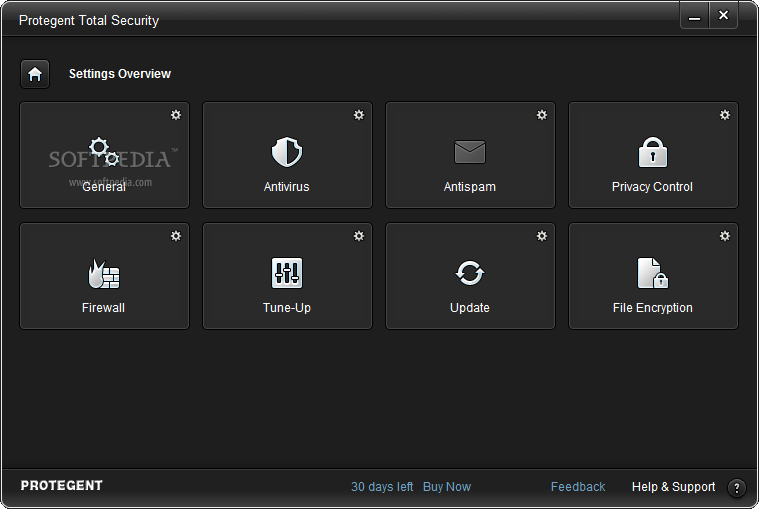Open File Encryption document-lock icon
The width and height of the screenshot is (759, 509).
pyautogui.click(x=653, y=273)
